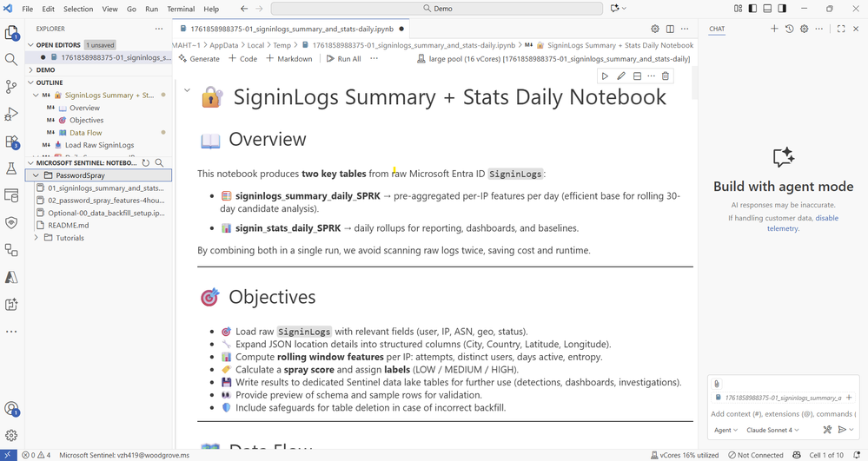Run the current notebook cell

605,76
